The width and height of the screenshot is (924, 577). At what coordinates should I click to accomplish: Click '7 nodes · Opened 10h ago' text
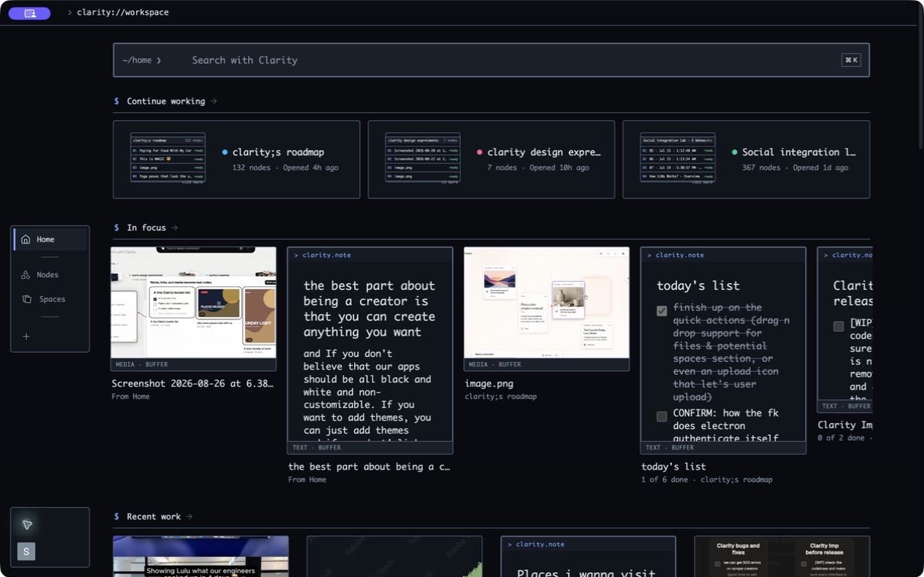click(x=538, y=168)
